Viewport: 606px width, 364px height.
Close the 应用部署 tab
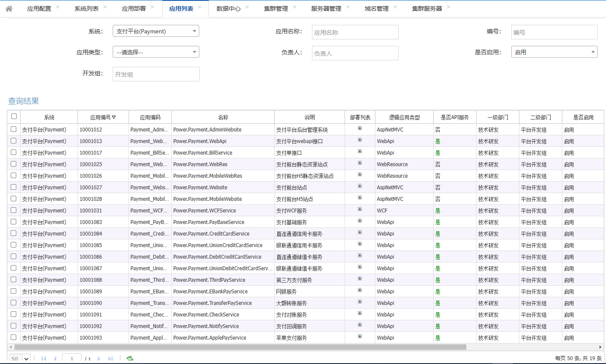[x=152, y=7]
